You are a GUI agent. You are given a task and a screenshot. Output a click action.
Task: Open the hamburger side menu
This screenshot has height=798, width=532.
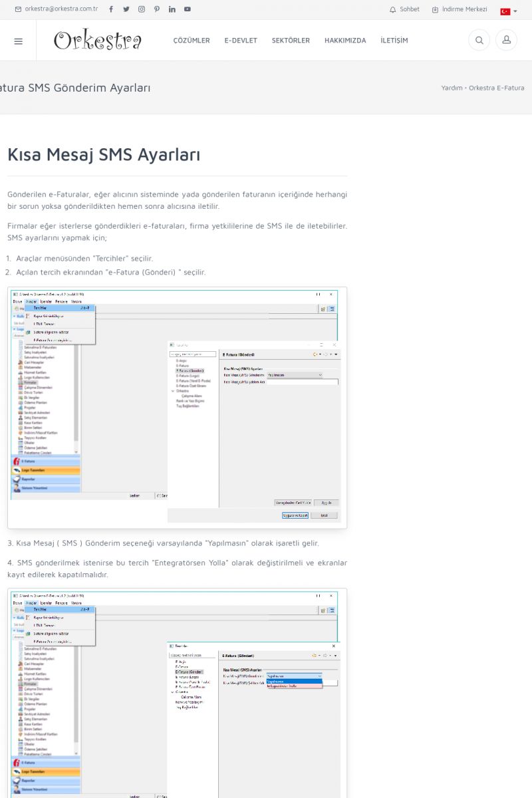pos(18,41)
